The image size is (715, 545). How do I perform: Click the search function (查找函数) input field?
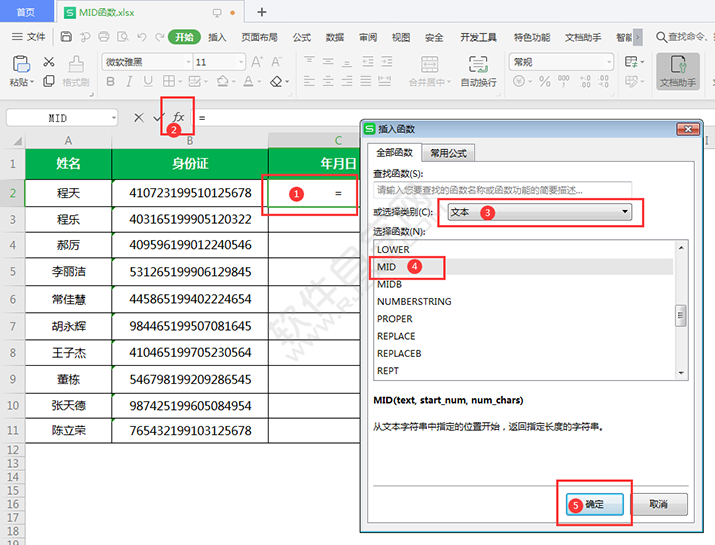coord(502,189)
